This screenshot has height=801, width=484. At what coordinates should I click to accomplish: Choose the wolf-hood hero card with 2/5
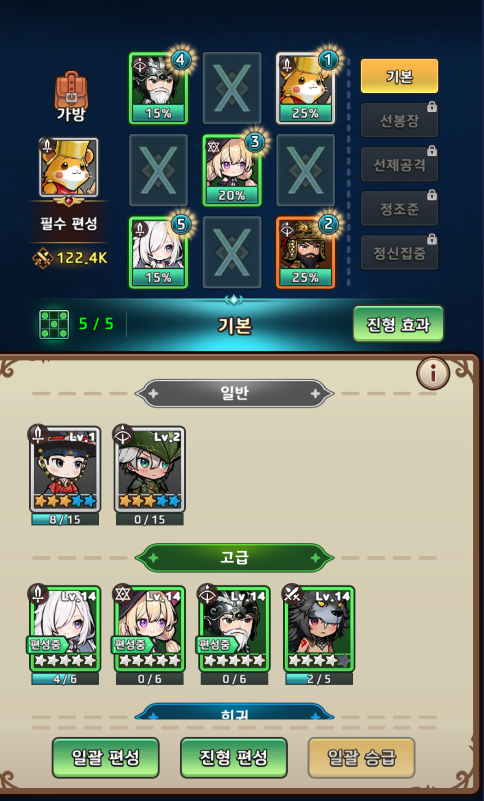319,635
